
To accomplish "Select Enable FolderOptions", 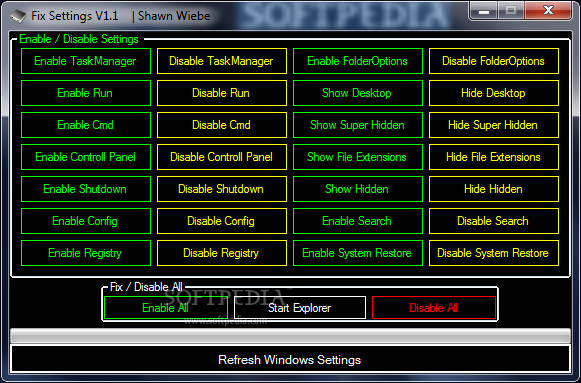I will [358, 61].
